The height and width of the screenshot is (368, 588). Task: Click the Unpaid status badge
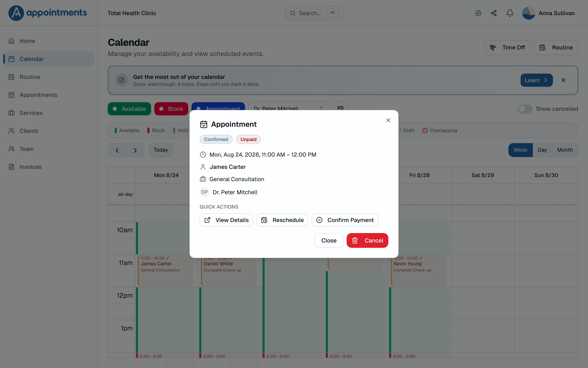[x=248, y=139]
